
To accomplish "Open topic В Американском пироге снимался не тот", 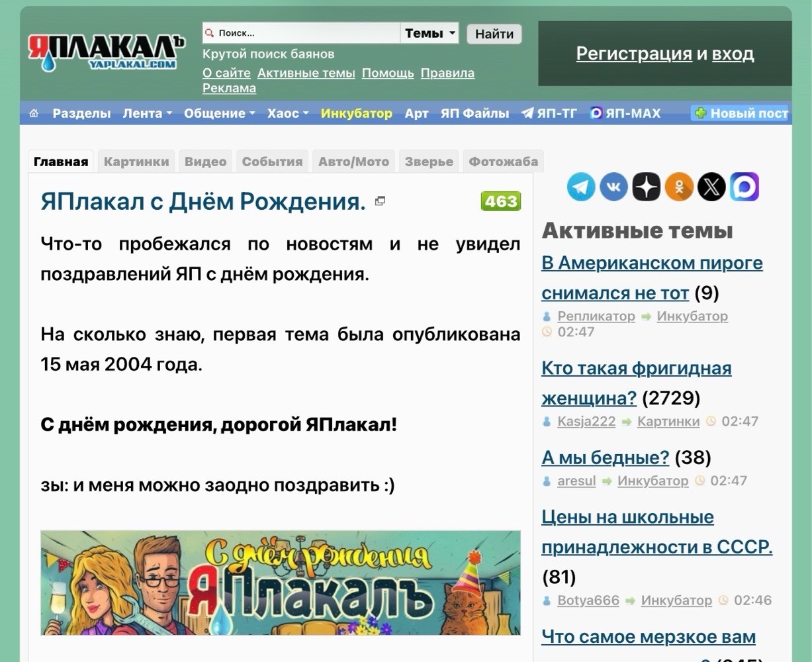I will point(652,278).
